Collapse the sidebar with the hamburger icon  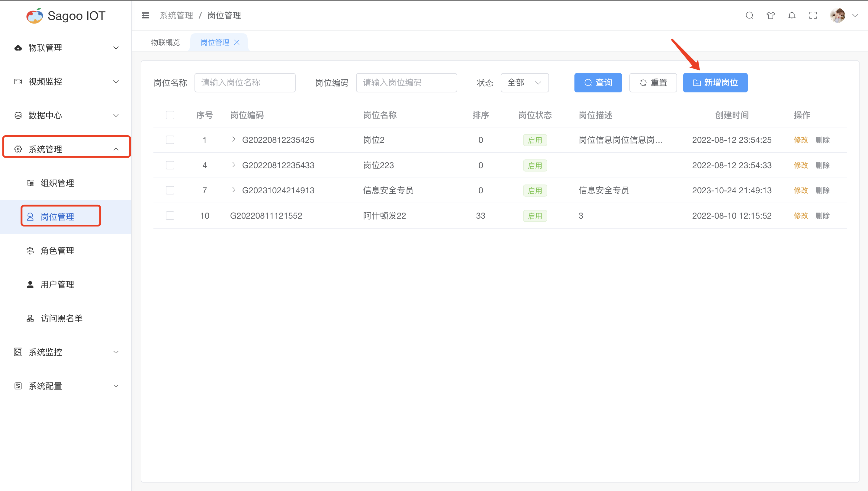[x=145, y=15]
